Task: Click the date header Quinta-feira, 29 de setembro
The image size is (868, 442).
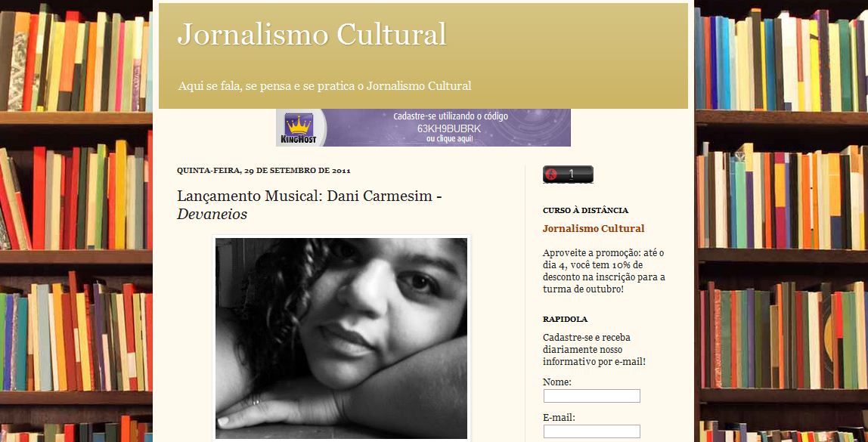Action: (x=263, y=171)
